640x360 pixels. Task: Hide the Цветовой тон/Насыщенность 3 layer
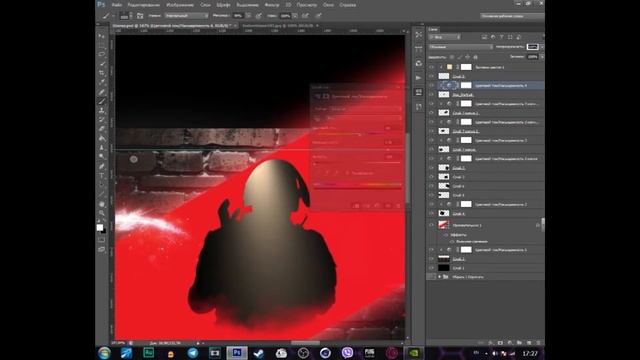(x=431, y=140)
